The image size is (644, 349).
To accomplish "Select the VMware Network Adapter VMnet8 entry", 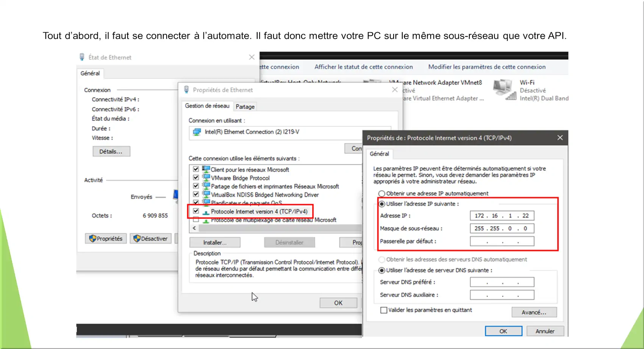I will pyautogui.click(x=436, y=82).
